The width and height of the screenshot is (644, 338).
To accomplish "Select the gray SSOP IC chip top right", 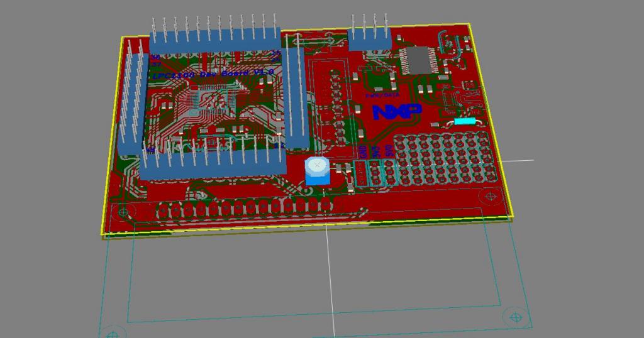I will point(418,60).
